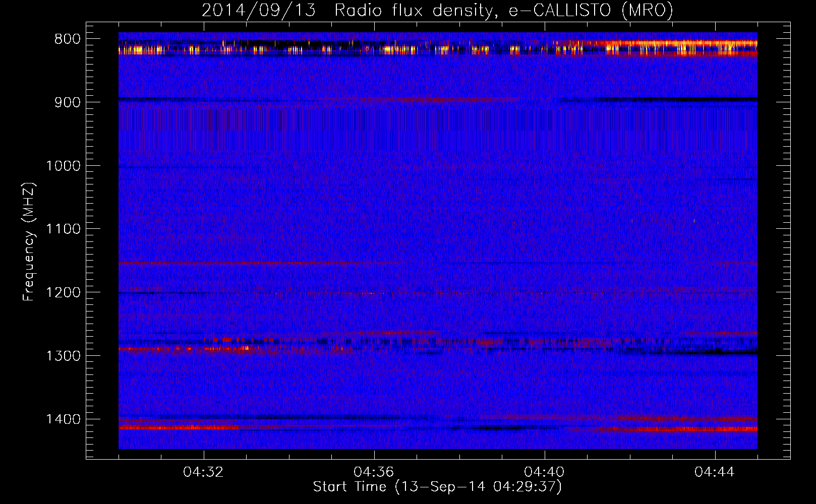This screenshot has height=504, width=816.
Task: Click the 'Frequency (MHZ)' axis title
Action: (x=29, y=242)
